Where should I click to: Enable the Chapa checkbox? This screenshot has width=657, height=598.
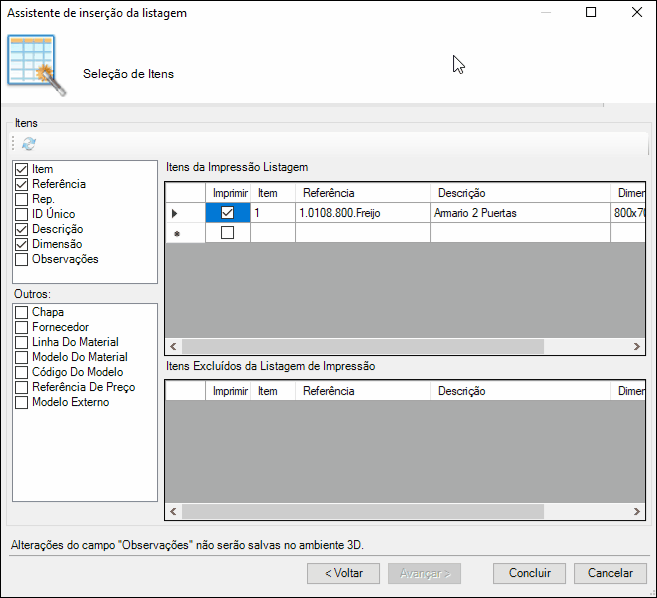click(21, 312)
